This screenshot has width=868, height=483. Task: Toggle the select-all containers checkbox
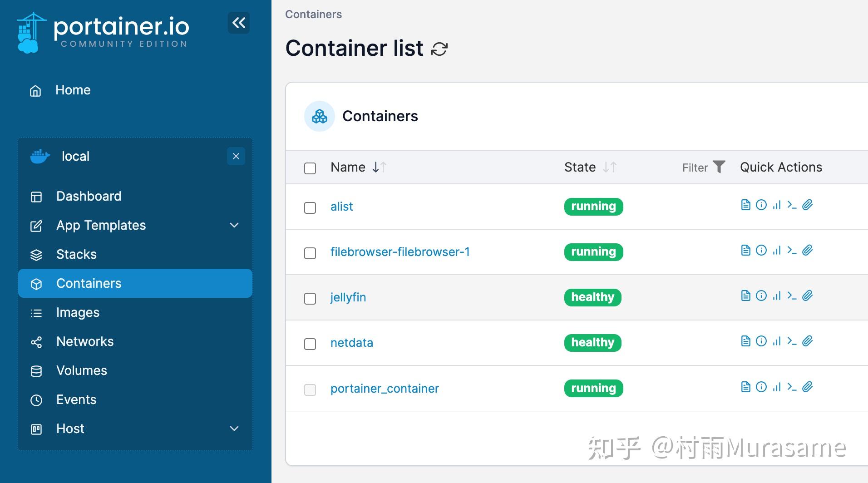coord(310,168)
